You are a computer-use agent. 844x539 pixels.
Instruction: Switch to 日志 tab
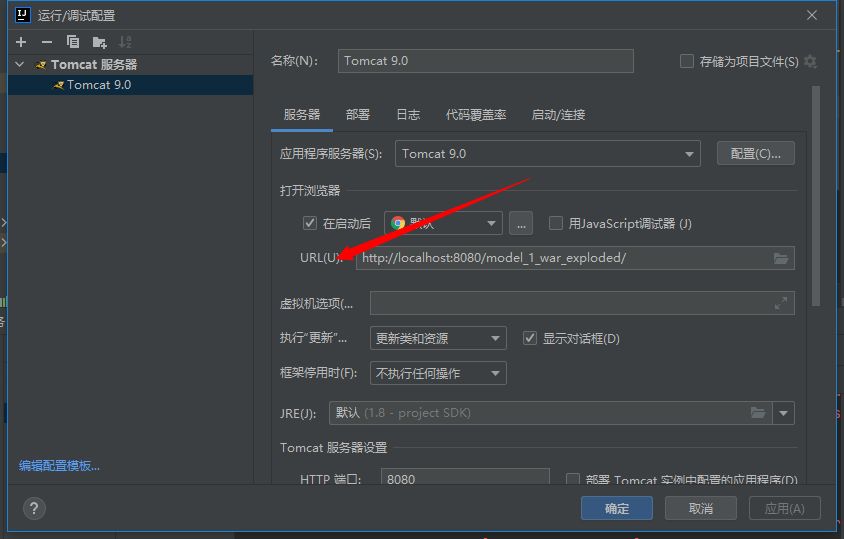point(408,115)
